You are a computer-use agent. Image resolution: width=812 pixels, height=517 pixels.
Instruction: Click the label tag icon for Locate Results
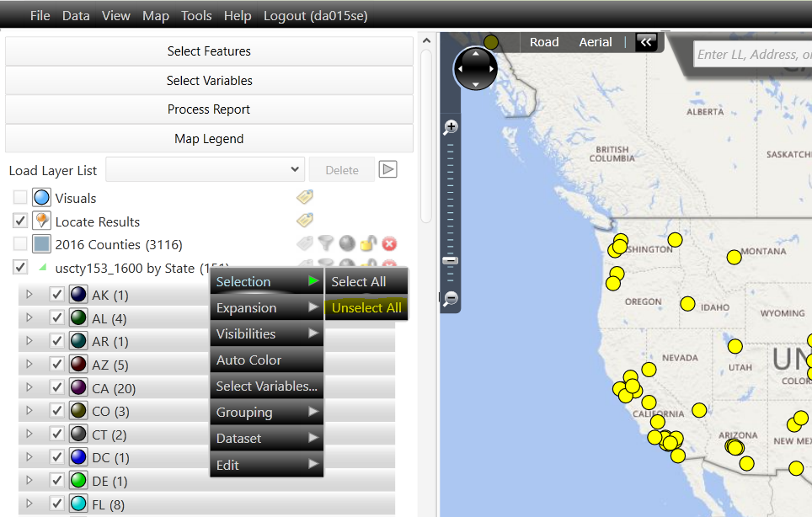pos(304,220)
